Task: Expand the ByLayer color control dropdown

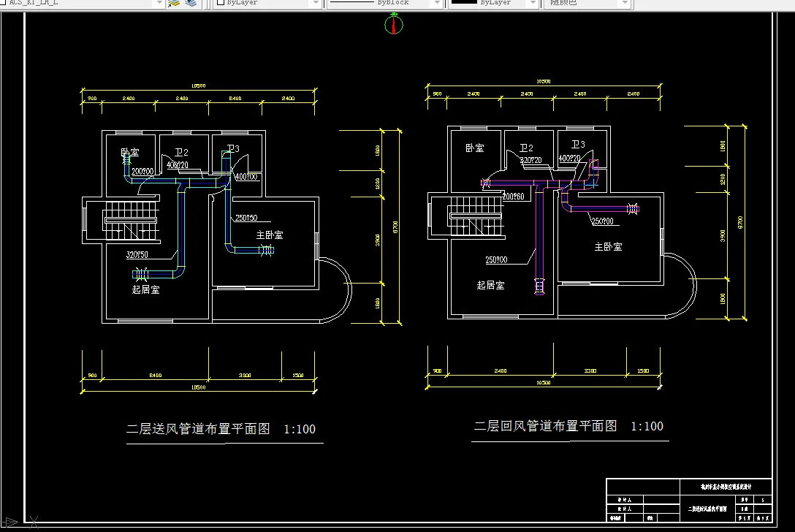Action: [315, 4]
